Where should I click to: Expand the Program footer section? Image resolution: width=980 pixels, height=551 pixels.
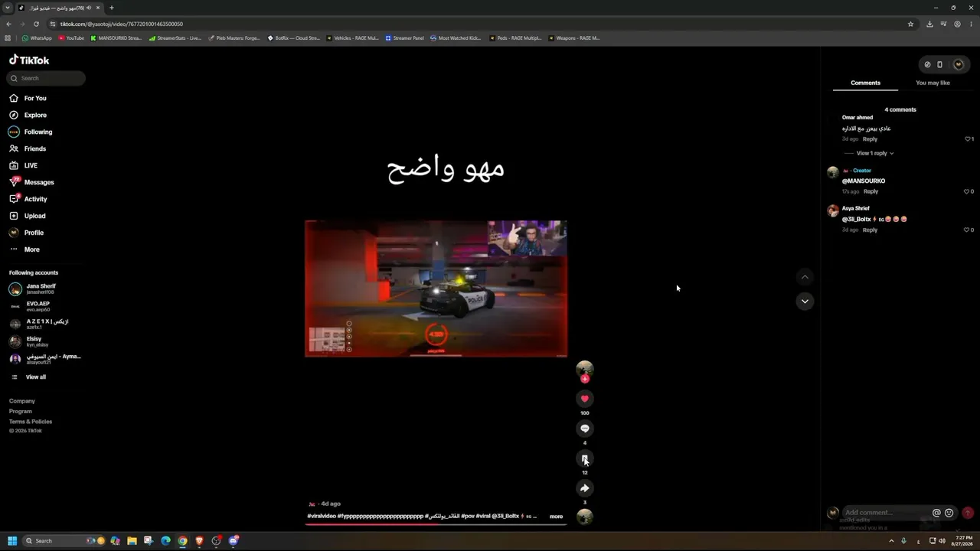click(21, 412)
